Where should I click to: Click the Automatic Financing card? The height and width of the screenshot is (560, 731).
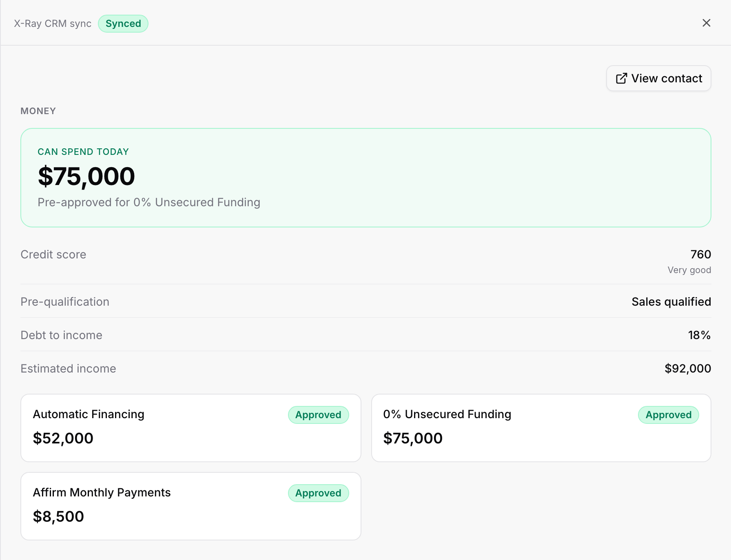pyautogui.click(x=191, y=428)
